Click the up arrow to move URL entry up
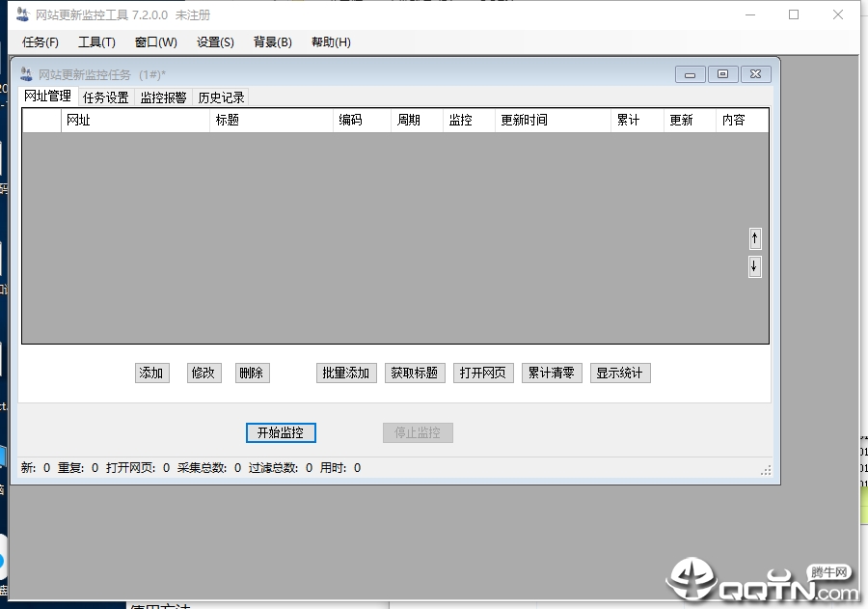Image resolution: width=868 pixels, height=609 pixels. click(x=754, y=237)
